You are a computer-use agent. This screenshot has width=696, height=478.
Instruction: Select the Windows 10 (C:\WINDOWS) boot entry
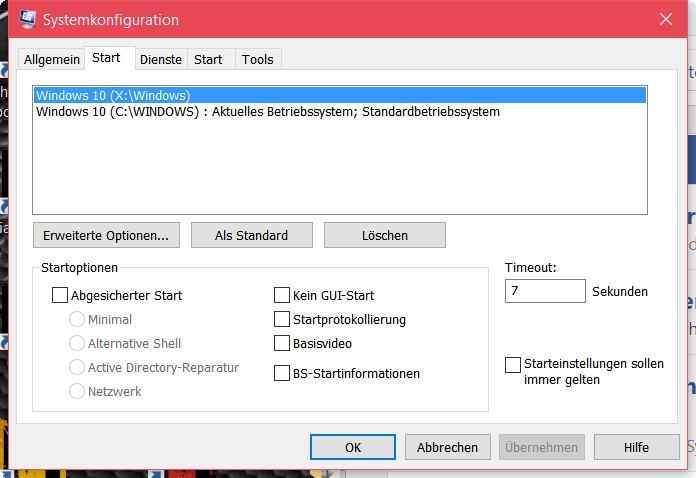click(340, 111)
